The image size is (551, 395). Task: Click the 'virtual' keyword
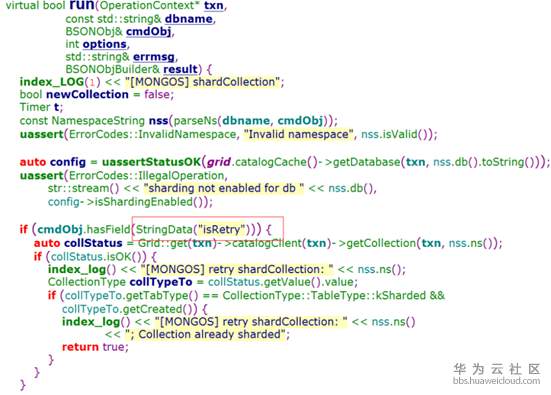pyautogui.click(x=23, y=5)
